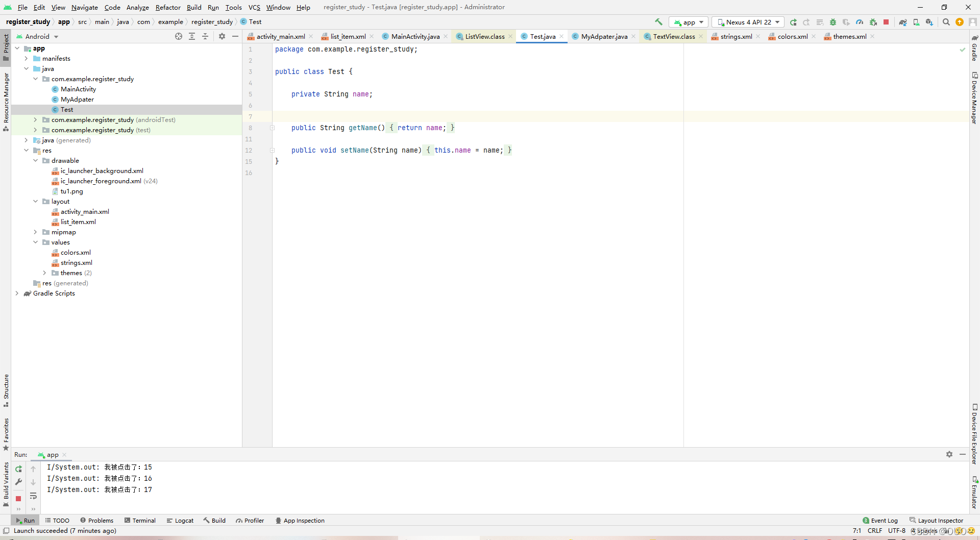Screen dimensions: 980x540
Task: Expand the manifests folder
Action: (x=27, y=59)
